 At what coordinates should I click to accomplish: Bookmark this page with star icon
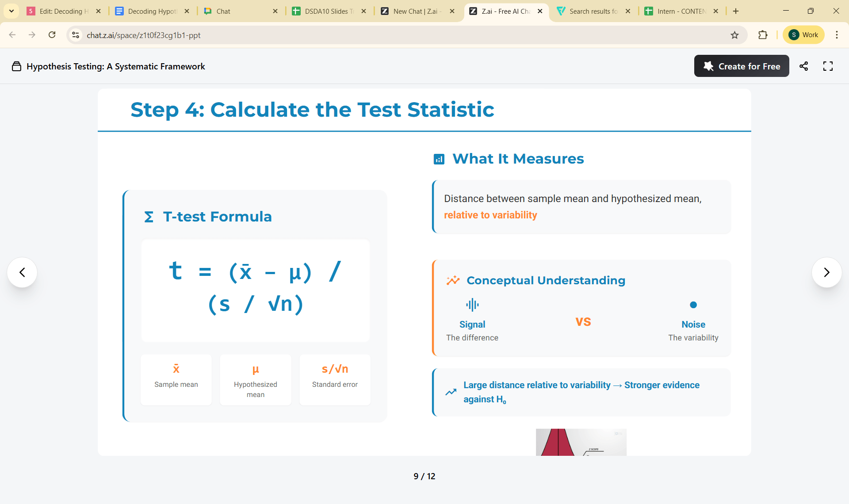click(734, 35)
